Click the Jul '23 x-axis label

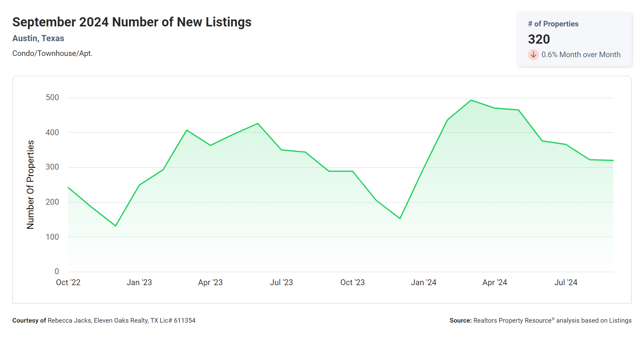(281, 282)
